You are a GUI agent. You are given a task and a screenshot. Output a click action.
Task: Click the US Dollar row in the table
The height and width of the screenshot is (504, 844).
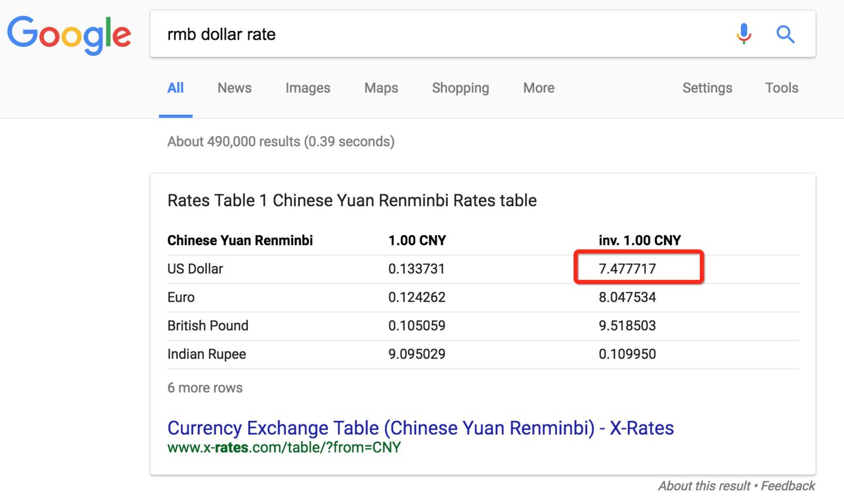[195, 268]
